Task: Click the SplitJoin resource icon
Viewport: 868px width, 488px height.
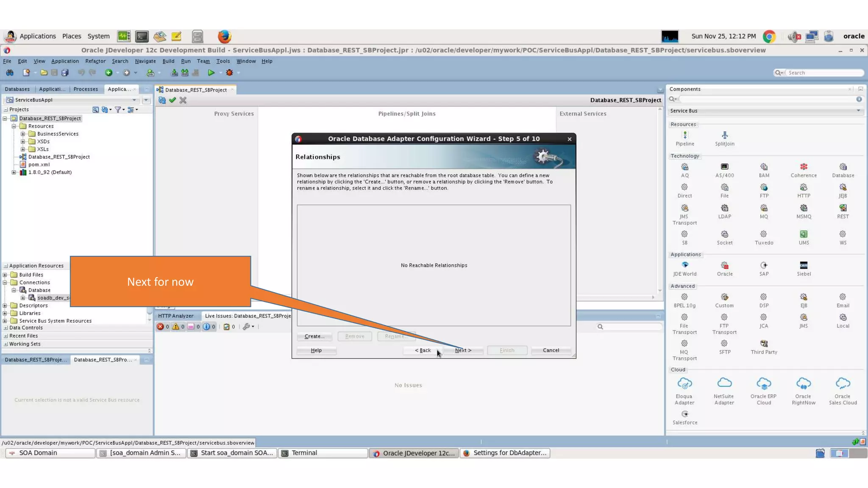Action: click(x=724, y=136)
